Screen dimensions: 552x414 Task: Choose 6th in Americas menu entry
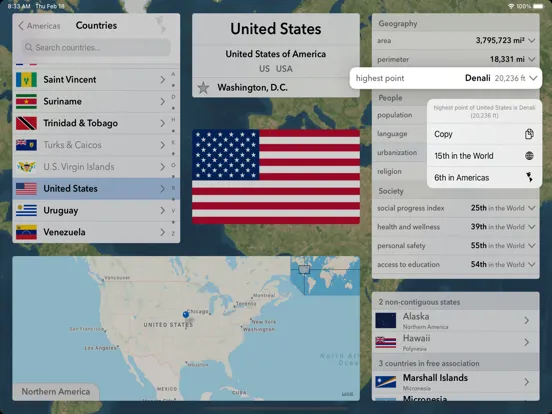[x=484, y=177]
